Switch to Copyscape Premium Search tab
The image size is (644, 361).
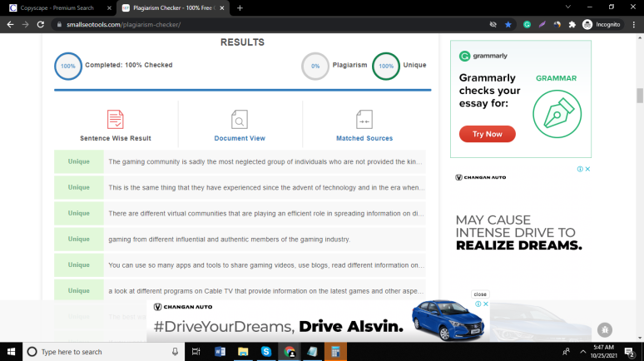57,7
